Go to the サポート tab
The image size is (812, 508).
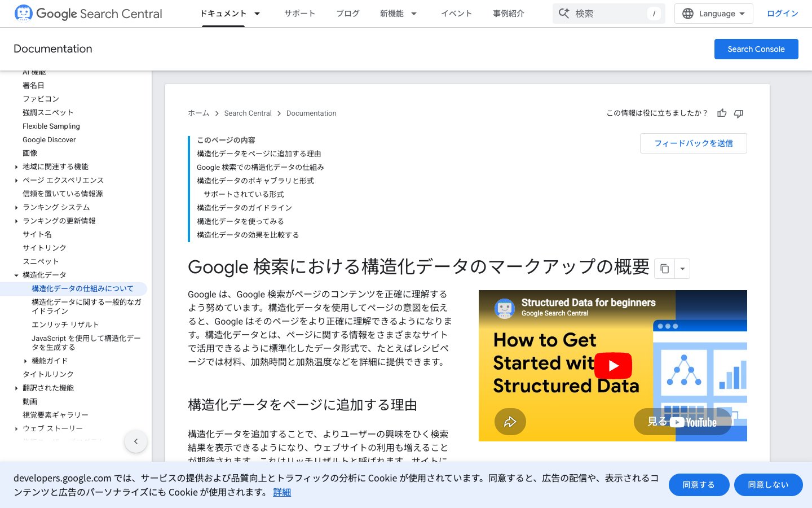(299, 14)
